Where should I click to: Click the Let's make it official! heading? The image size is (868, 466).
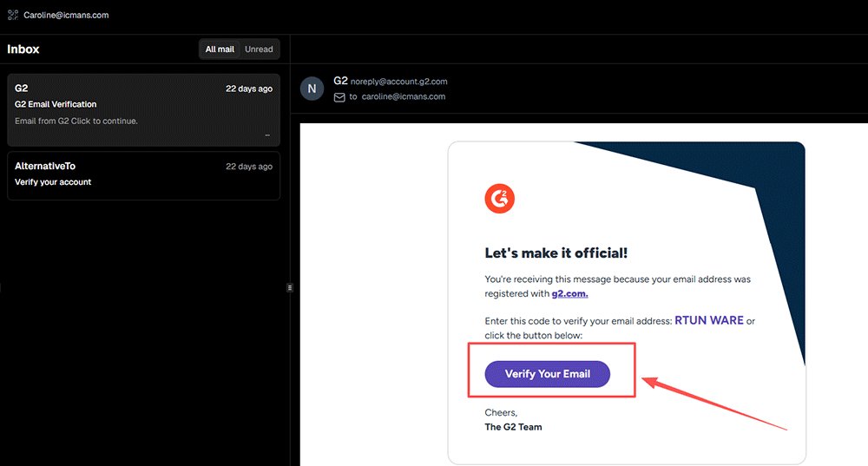[x=556, y=253]
